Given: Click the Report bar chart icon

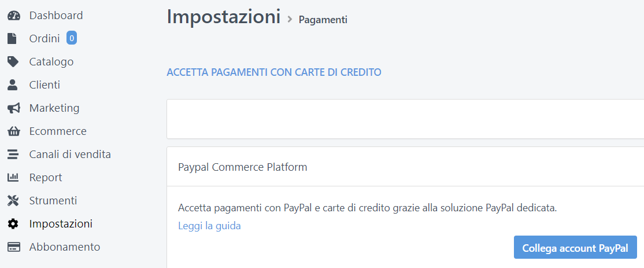Looking at the screenshot, I should 13,178.
